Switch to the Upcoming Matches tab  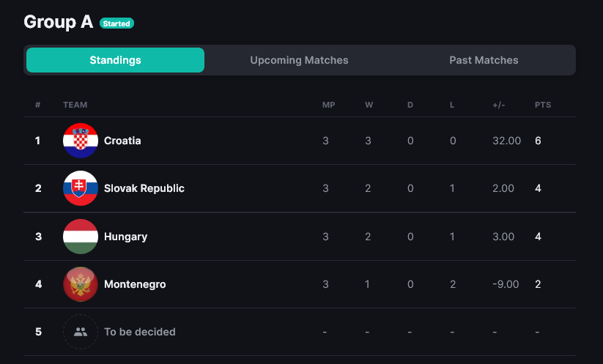[299, 60]
